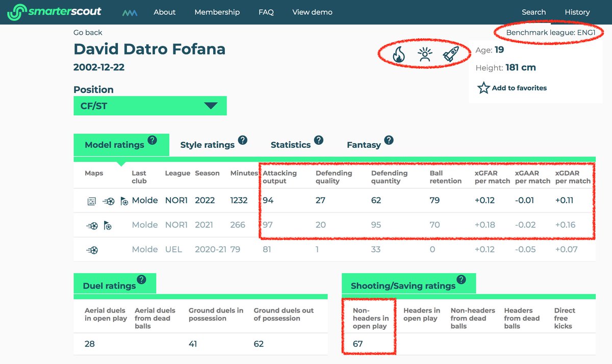Switch to the Model ratings tab
The width and height of the screenshot is (612, 364).
(x=121, y=145)
